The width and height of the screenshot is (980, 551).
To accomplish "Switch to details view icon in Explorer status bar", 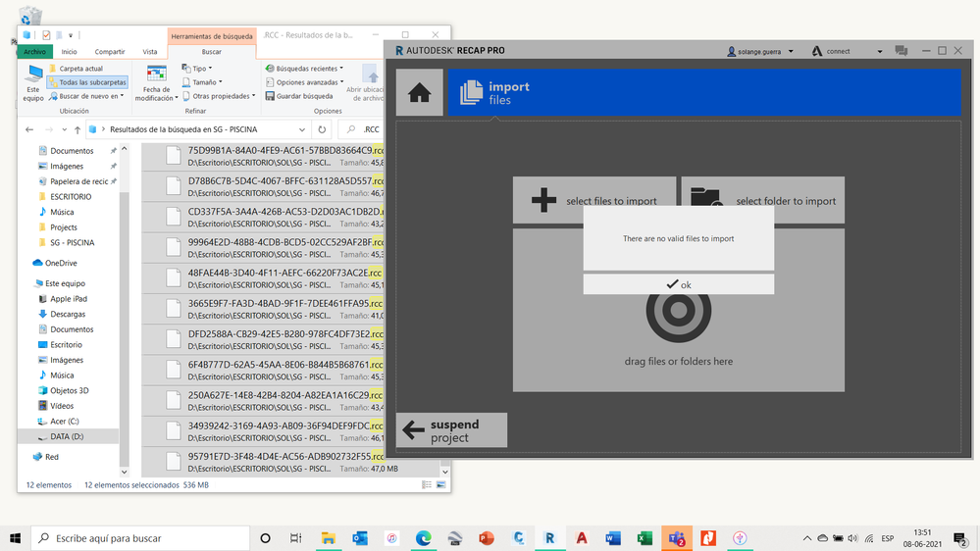I will (x=427, y=484).
